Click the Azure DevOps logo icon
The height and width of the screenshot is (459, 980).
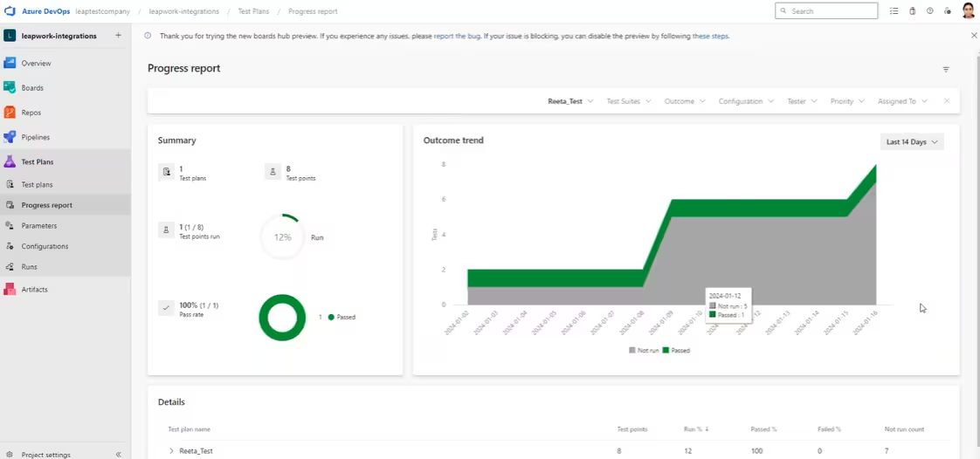[x=10, y=11]
